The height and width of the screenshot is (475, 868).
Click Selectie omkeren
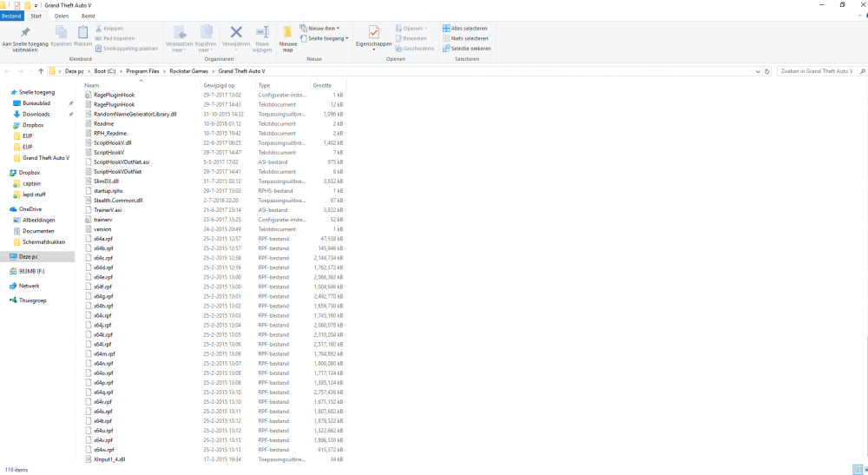[467, 48]
